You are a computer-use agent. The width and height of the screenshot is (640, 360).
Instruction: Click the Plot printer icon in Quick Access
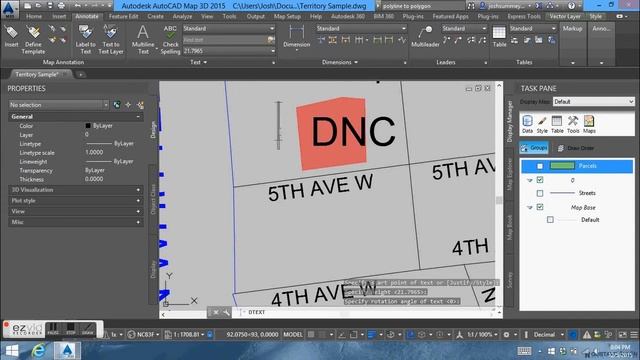[x=61, y=6]
